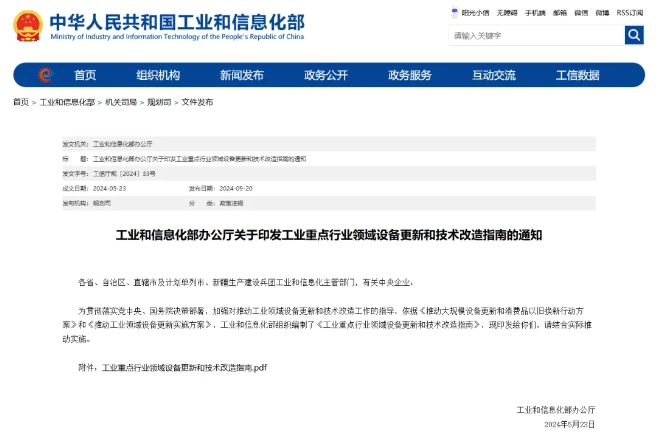Click the 无障碍 accessibility link
The height and width of the screenshot is (440, 660).
pyautogui.click(x=507, y=13)
